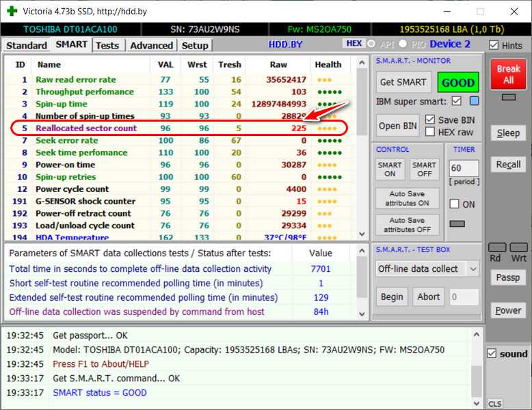Select the Seek error rate row
Viewport: 532px width, 410px height.
pos(180,140)
